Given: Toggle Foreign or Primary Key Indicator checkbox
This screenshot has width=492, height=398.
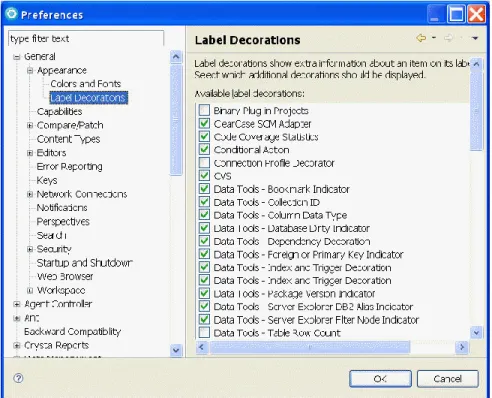Looking at the screenshot, I should point(204,254).
